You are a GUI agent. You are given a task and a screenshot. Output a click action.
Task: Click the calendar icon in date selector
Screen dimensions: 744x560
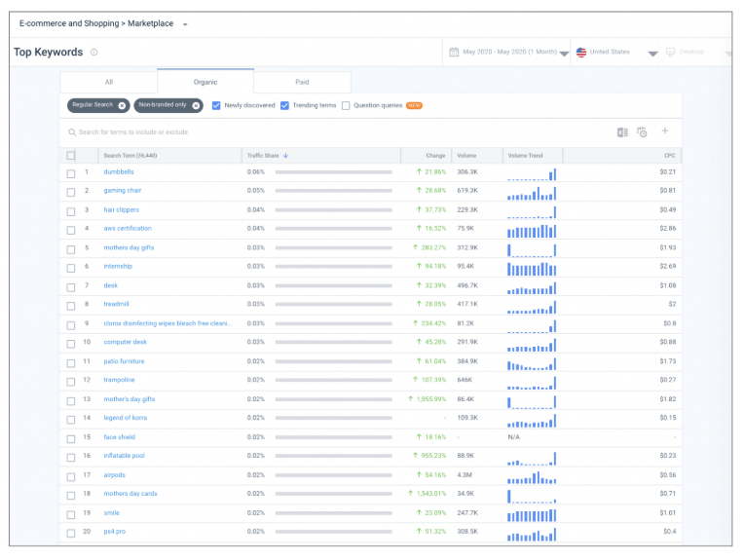(454, 52)
